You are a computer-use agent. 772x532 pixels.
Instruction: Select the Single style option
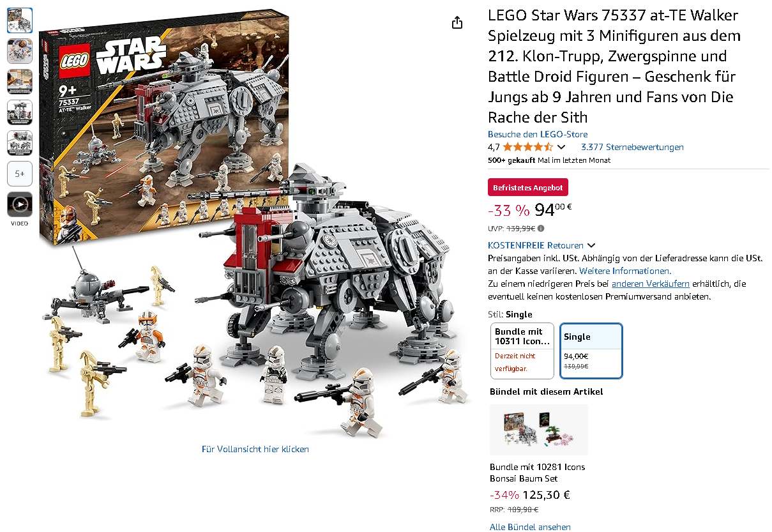tap(591, 351)
